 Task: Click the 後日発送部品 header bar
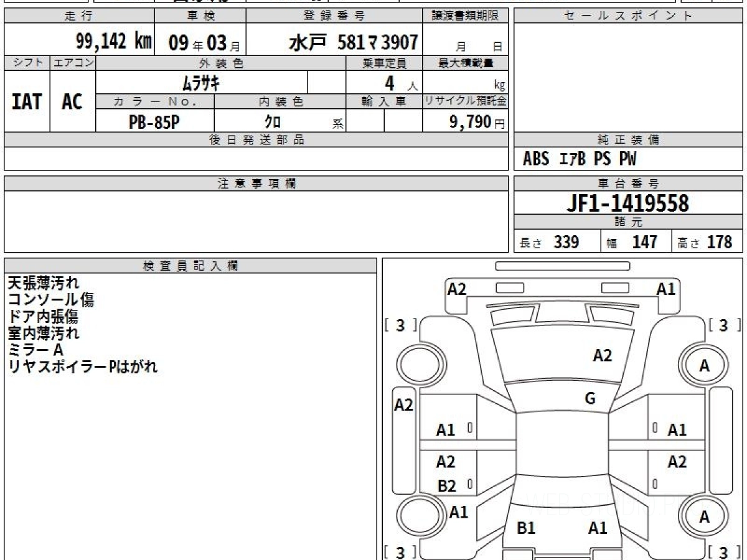click(x=256, y=140)
